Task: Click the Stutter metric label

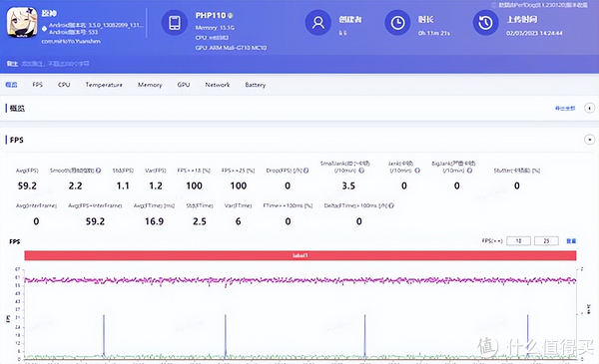Action: pyautogui.click(x=516, y=171)
